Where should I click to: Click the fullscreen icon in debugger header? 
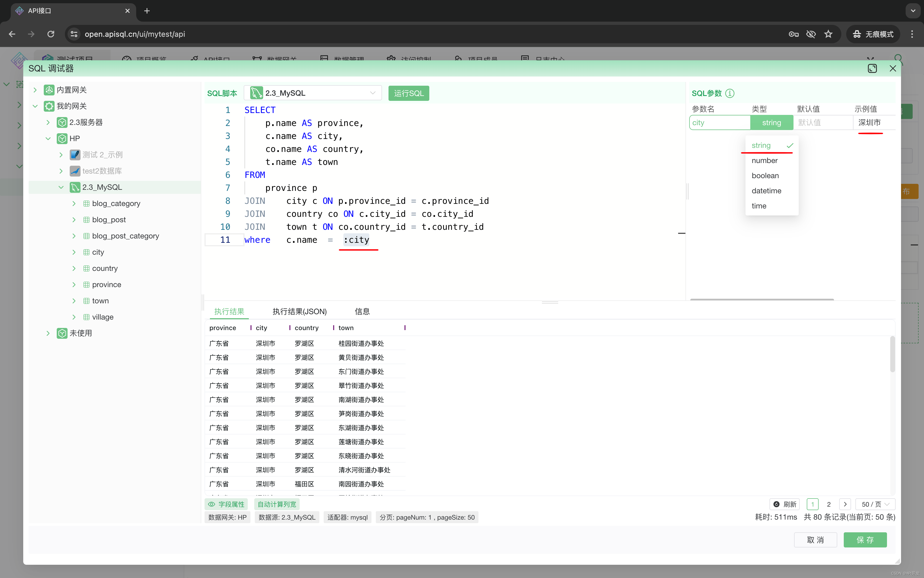pos(872,68)
